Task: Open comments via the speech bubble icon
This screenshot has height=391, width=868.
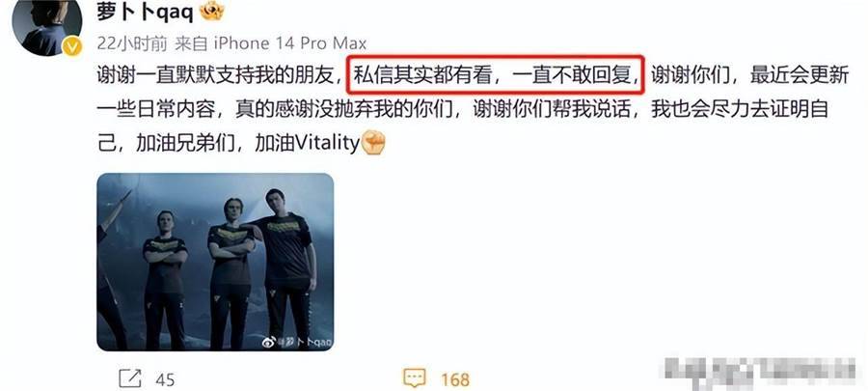Action: (x=414, y=378)
